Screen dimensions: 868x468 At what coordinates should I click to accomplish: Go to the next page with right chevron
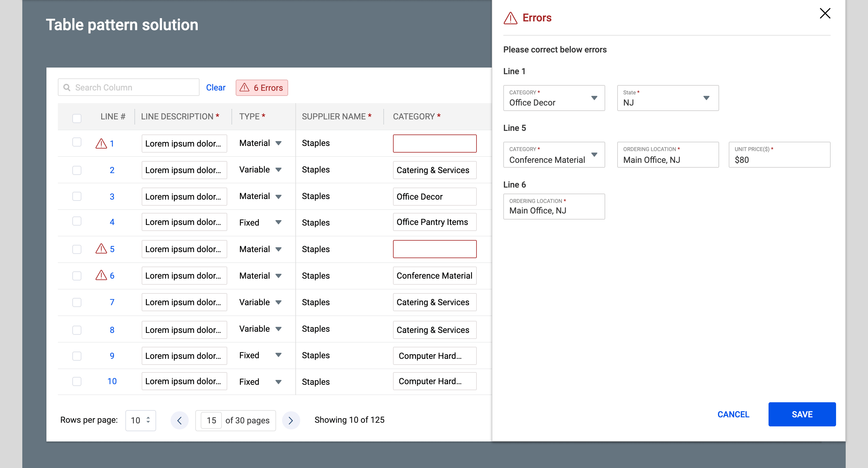[291, 420]
